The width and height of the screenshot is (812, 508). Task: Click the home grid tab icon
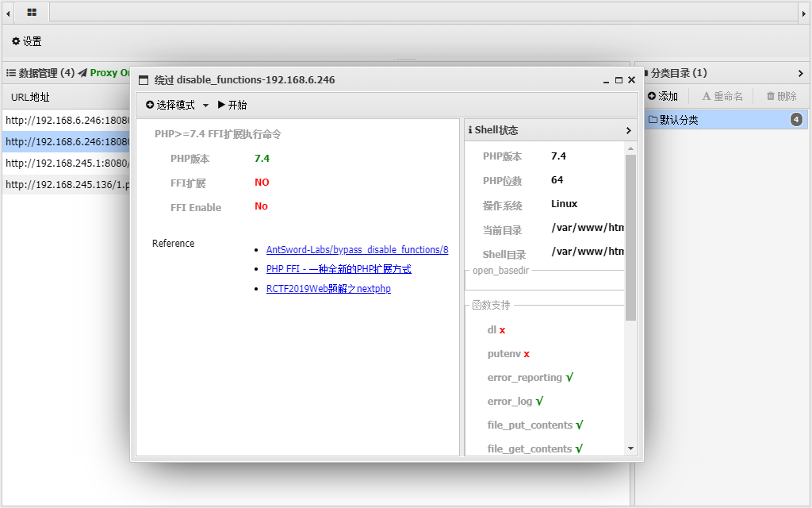point(32,12)
